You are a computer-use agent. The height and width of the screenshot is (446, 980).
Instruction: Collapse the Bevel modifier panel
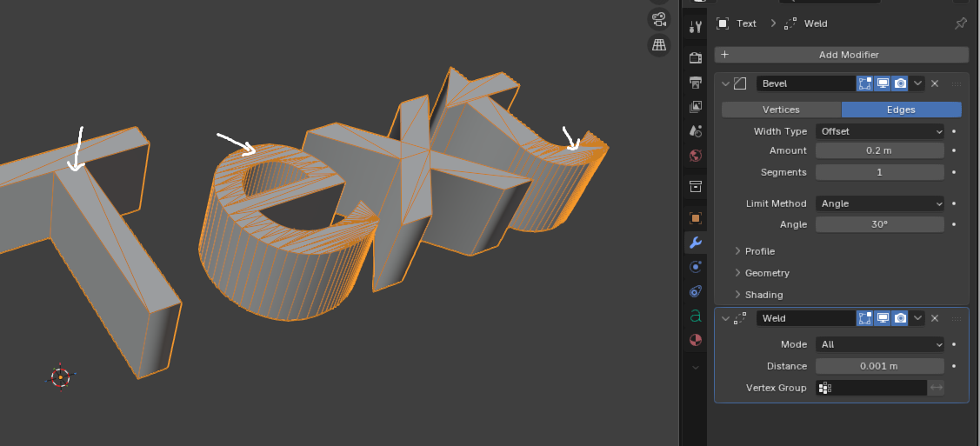(725, 83)
